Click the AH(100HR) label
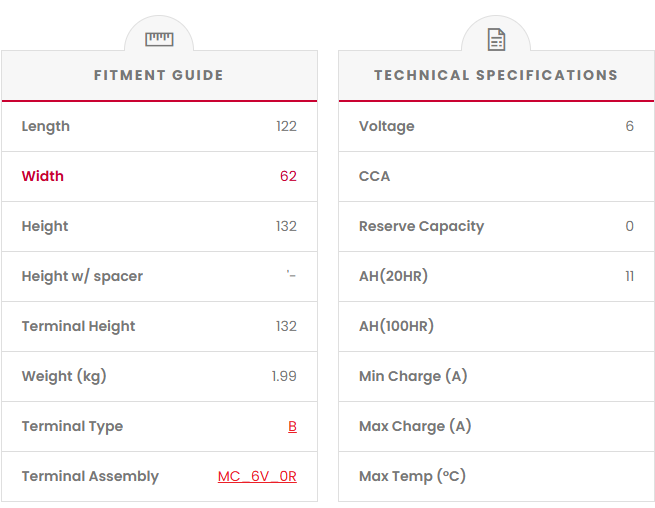Image resolution: width=655 pixels, height=508 pixels. pyautogui.click(x=396, y=326)
